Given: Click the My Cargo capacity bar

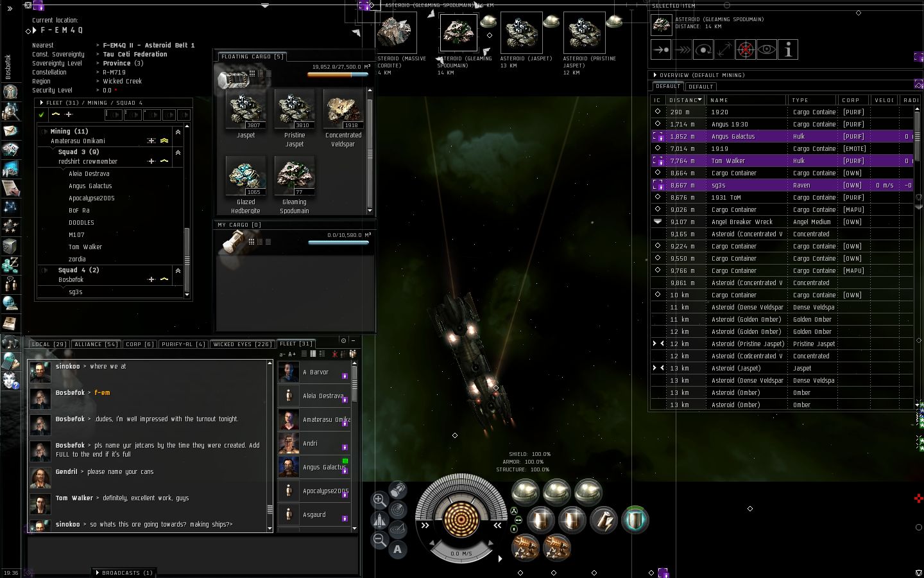Looking at the screenshot, I should click(338, 243).
